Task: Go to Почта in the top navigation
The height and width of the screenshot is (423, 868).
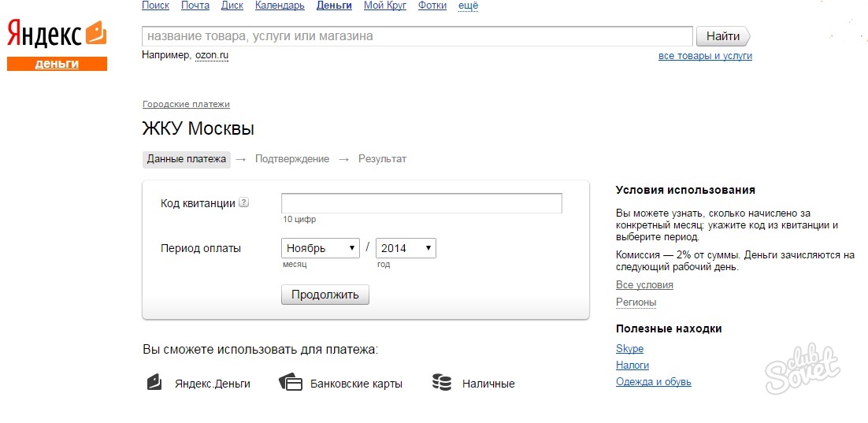Action: click(x=195, y=6)
